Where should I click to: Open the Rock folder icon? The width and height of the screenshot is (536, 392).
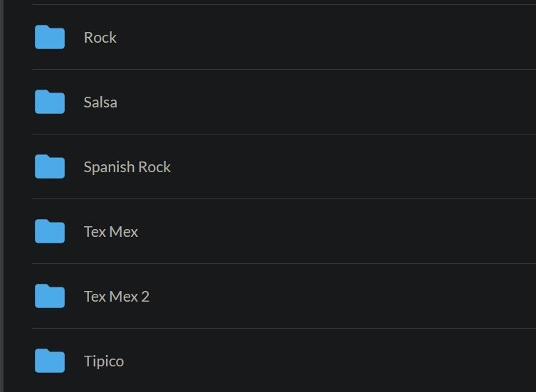pos(50,37)
